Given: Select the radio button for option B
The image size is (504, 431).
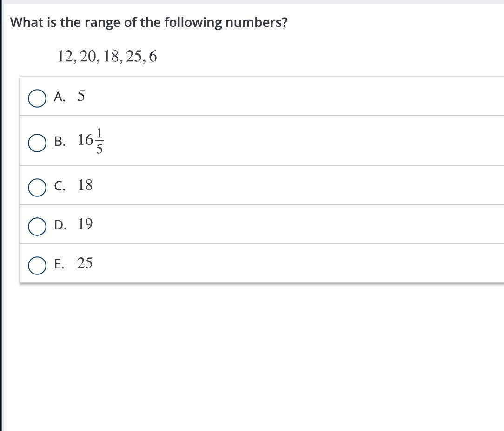Looking at the screenshot, I should (x=37, y=143).
